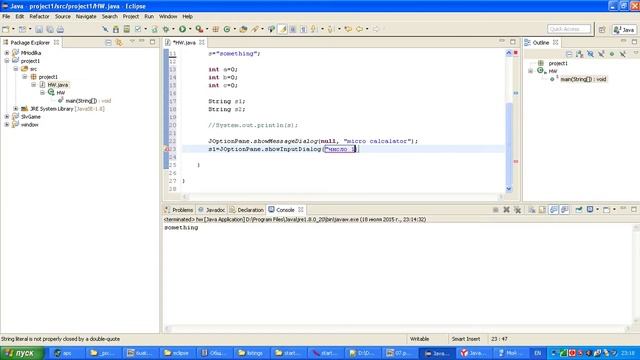Screen dimensions: 640x360
Task: Switch to the Declaration tab
Action: click(247, 210)
